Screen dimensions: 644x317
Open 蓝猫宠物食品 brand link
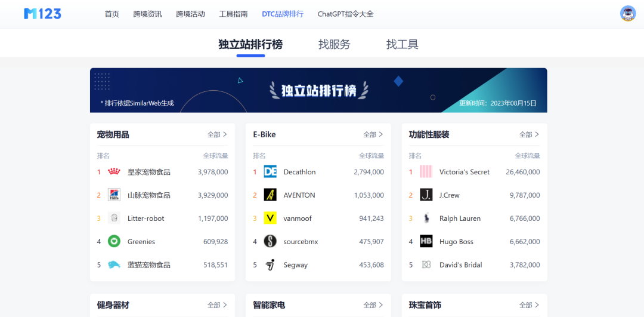pyautogui.click(x=149, y=265)
